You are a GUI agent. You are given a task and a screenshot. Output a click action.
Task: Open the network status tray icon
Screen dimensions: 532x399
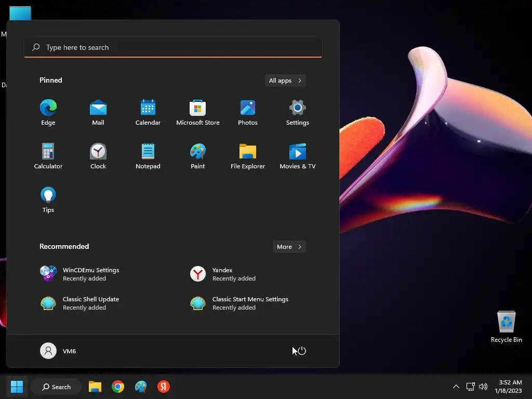[470, 387]
